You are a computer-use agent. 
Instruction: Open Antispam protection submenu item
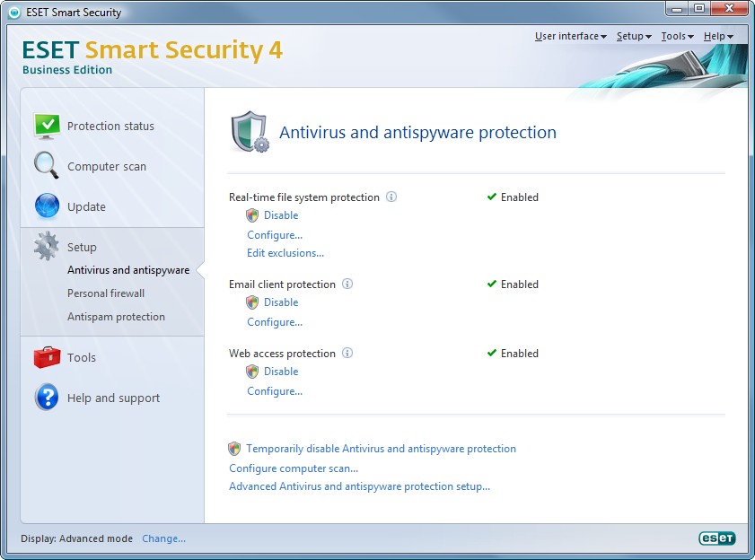click(116, 317)
